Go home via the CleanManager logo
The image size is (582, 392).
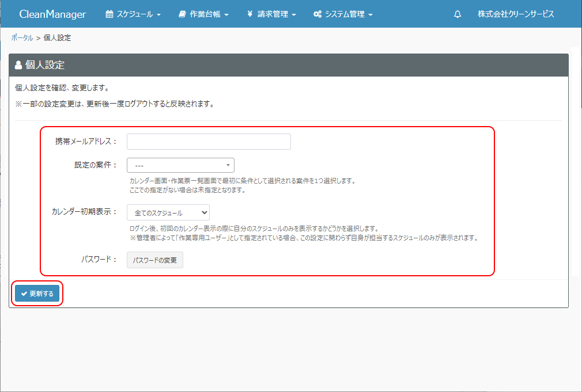(x=52, y=14)
